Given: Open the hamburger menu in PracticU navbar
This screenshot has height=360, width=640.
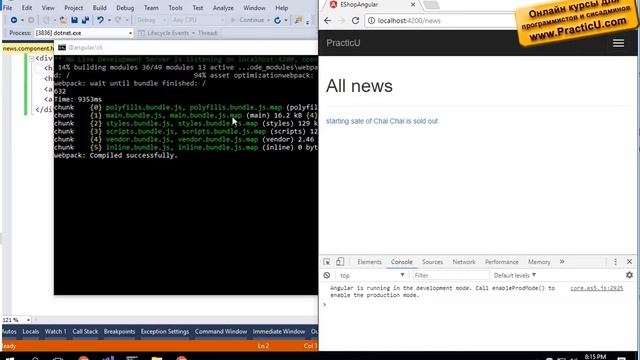Looking at the screenshot, I should click(x=618, y=43).
